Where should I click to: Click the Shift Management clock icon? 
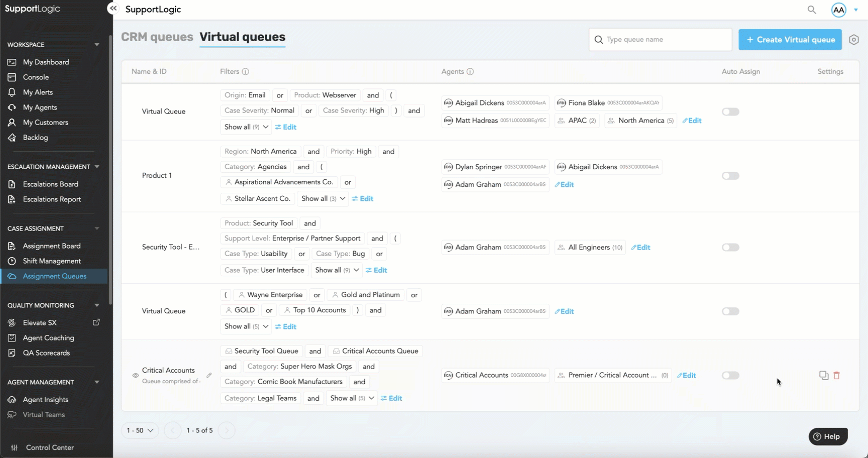pyautogui.click(x=12, y=261)
